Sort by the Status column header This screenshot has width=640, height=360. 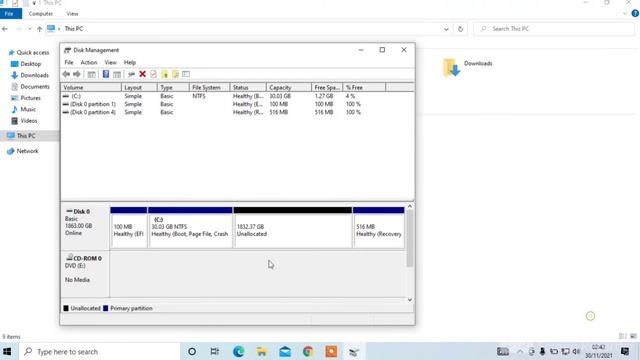[248, 87]
